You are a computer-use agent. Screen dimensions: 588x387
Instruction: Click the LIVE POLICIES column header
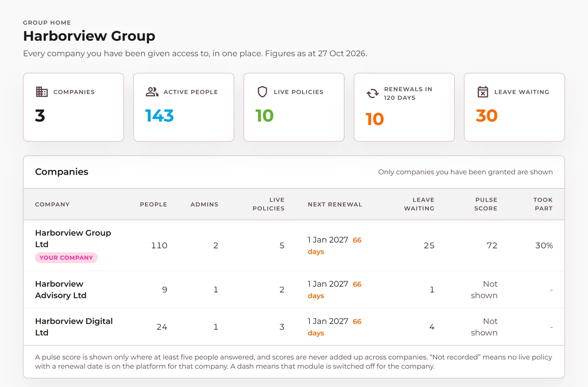click(268, 204)
